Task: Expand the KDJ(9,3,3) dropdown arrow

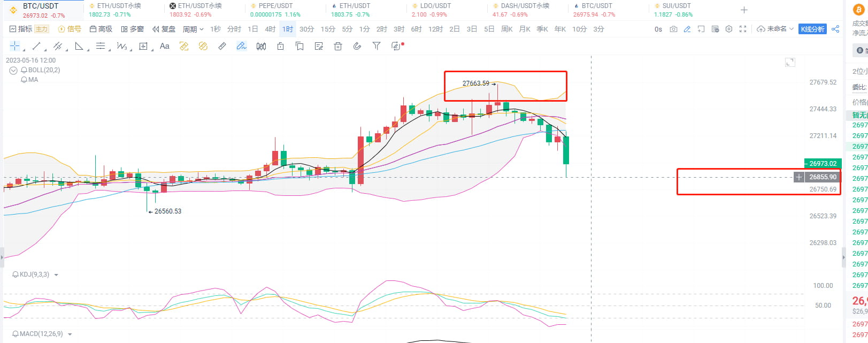Action: [56, 275]
